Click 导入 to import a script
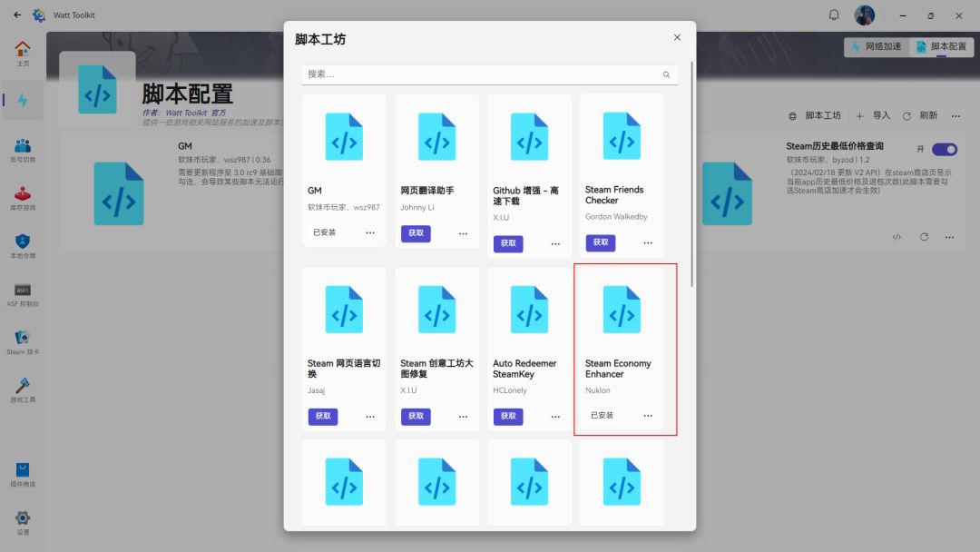 (873, 115)
